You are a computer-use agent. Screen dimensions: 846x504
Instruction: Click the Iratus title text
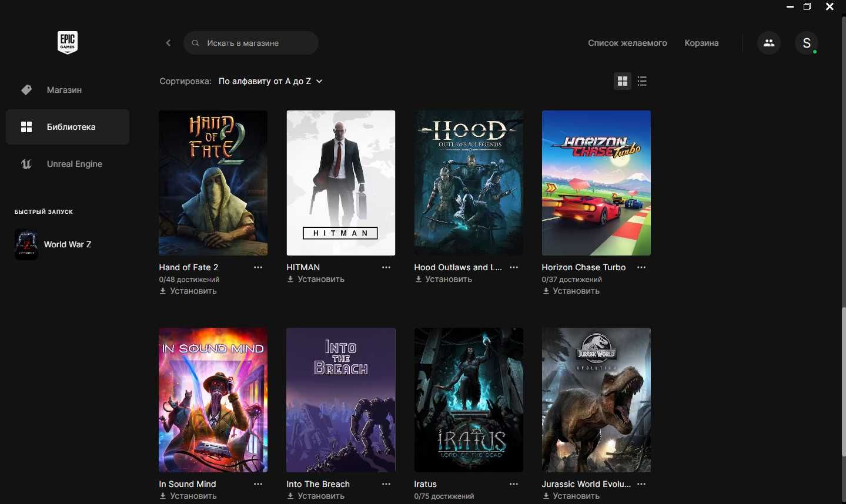tap(425, 484)
